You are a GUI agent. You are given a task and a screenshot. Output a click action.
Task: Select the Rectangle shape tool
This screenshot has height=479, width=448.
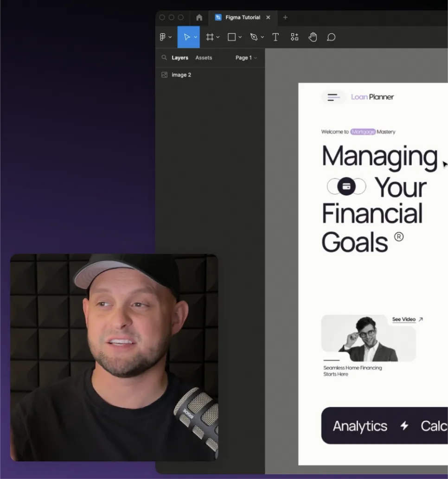(231, 37)
